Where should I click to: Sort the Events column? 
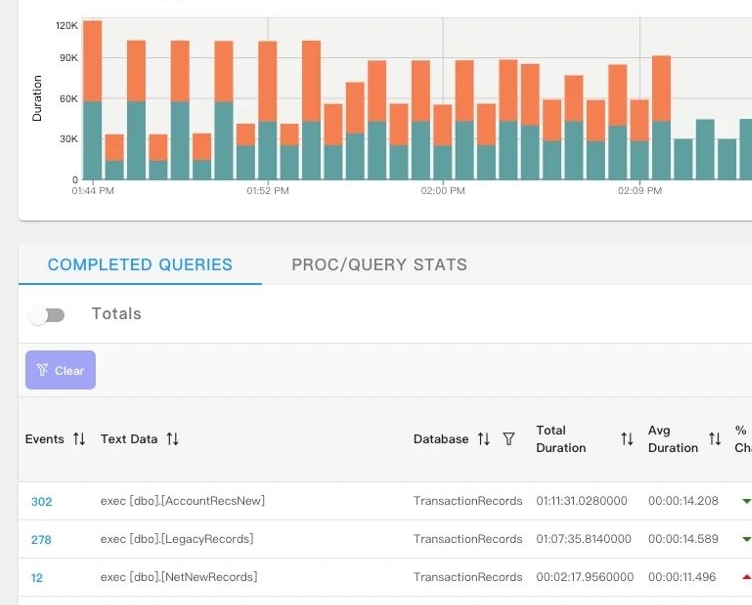(79, 439)
